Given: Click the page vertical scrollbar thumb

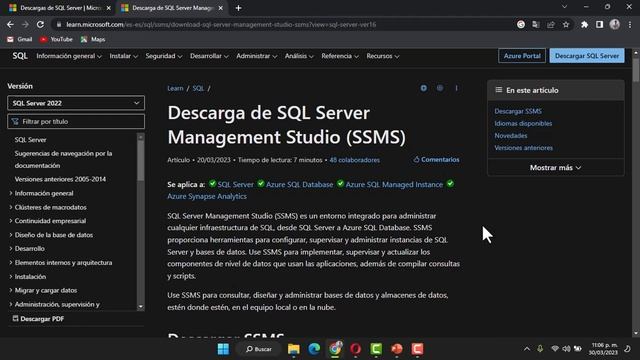Looking at the screenshot, I should (636, 69).
